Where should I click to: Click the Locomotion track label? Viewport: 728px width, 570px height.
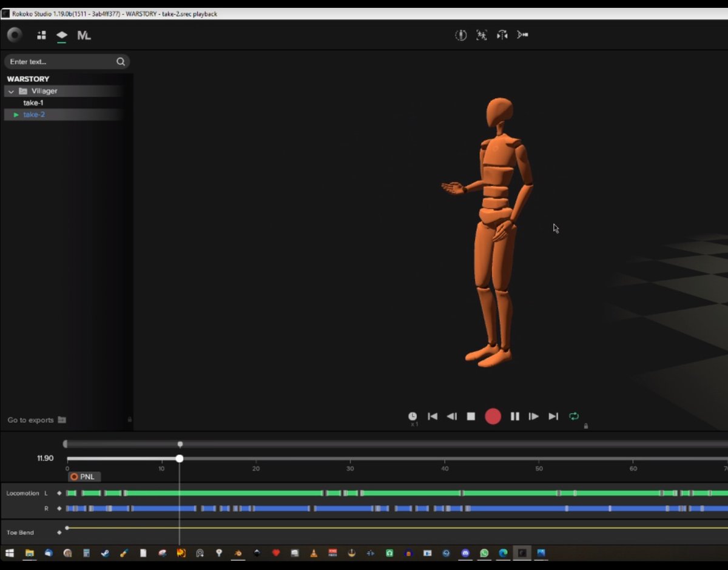[22, 493]
